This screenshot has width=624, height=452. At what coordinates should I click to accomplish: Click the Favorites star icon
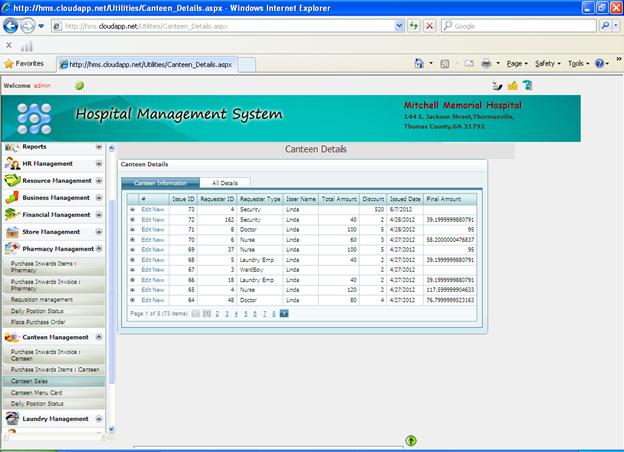(x=9, y=63)
